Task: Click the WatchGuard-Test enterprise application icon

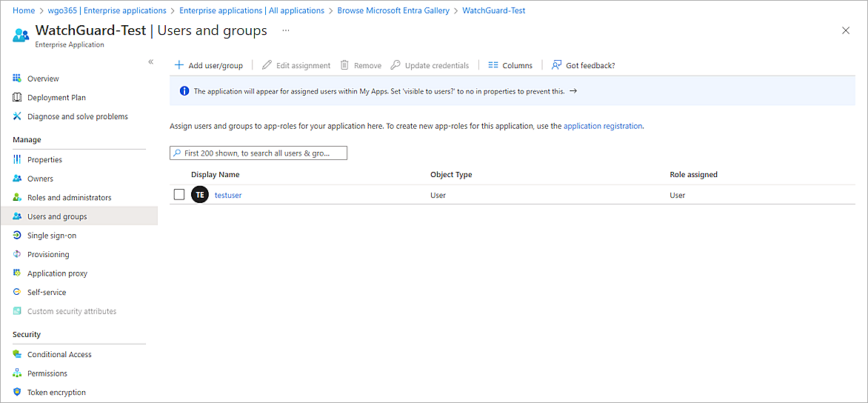Action: click(21, 36)
